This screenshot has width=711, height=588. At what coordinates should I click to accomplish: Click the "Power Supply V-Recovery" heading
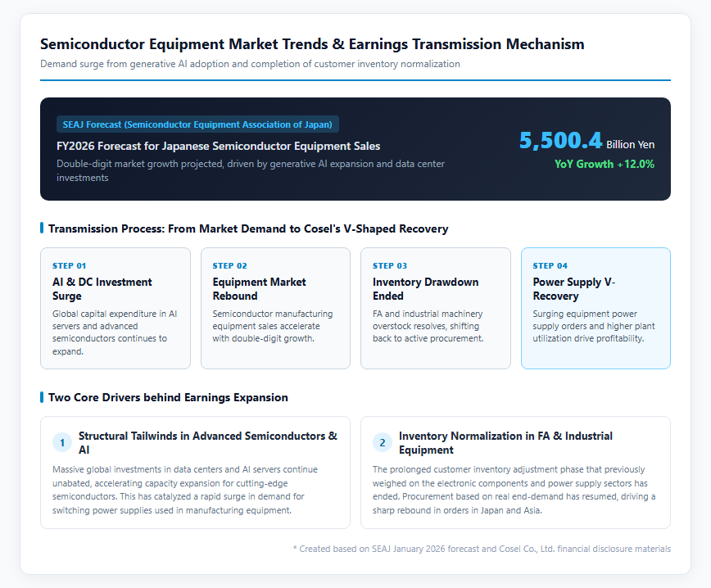(x=573, y=289)
